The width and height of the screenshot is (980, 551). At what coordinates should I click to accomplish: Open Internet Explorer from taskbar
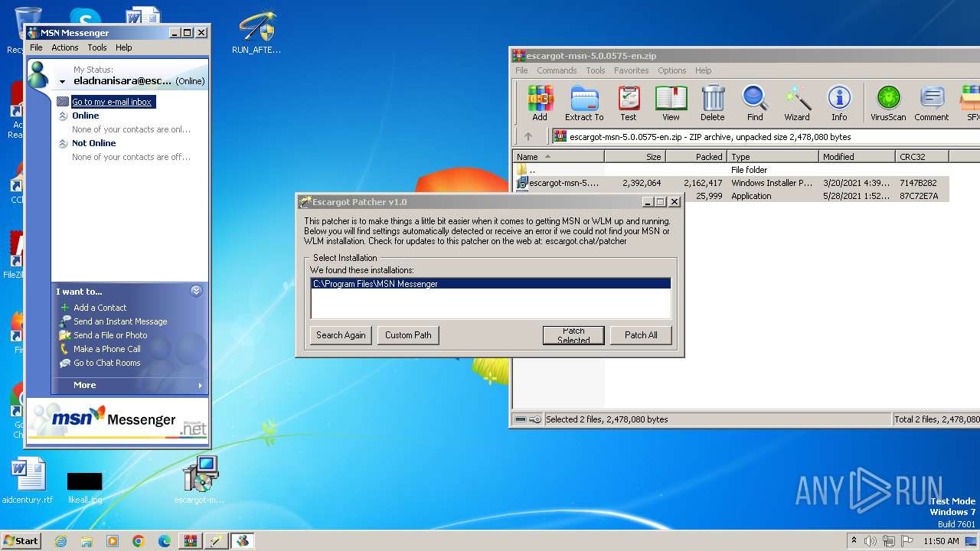60,541
